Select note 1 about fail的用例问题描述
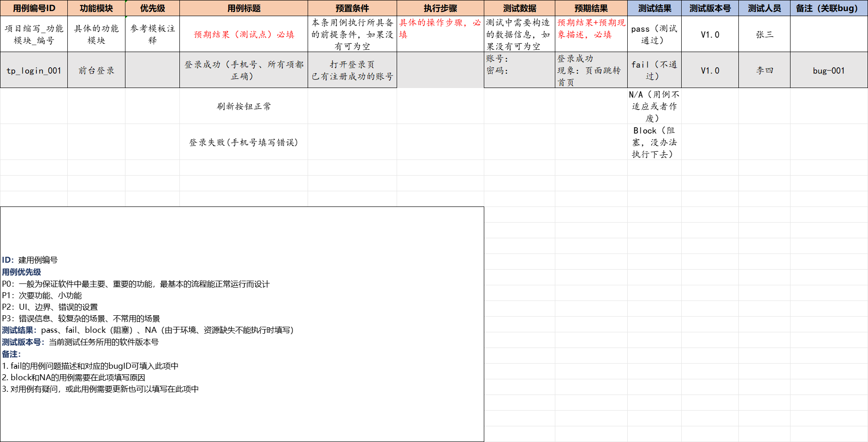 [90, 366]
